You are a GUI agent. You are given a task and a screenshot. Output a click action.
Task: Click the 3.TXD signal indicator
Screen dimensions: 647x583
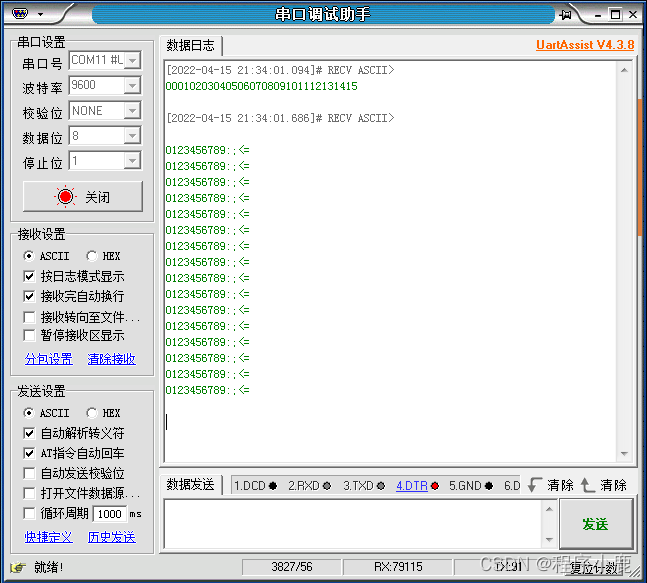click(x=363, y=486)
